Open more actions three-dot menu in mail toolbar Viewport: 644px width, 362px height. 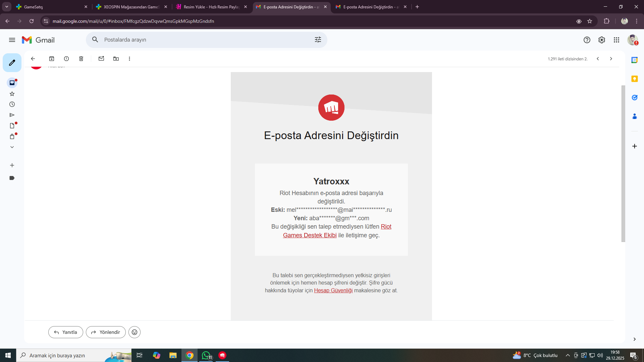tap(129, 59)
